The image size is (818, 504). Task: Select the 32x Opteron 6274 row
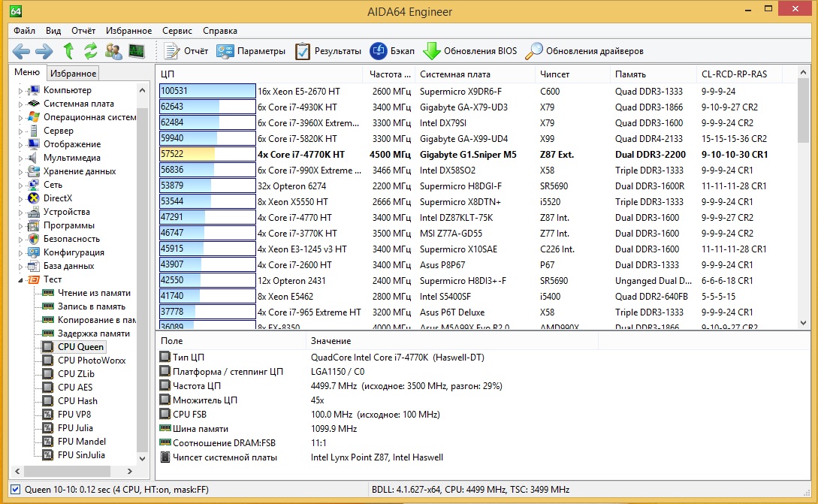point(476,186)
